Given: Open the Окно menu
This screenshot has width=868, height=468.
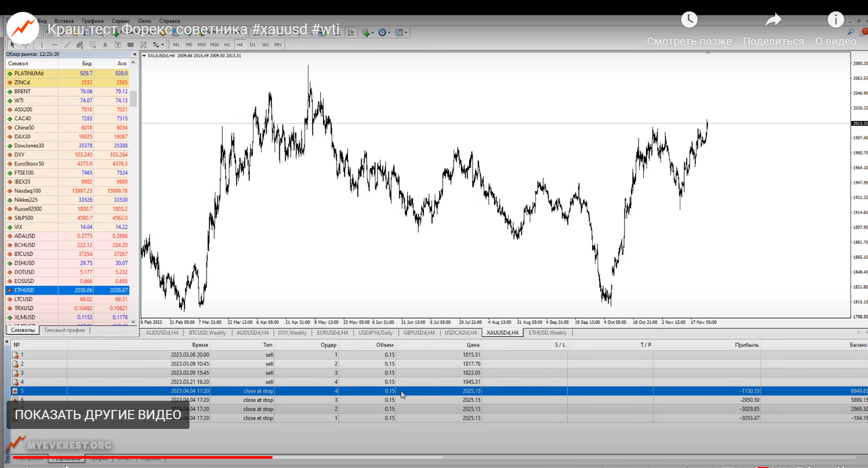Looking at the screenshot, I should click(145, 21).
